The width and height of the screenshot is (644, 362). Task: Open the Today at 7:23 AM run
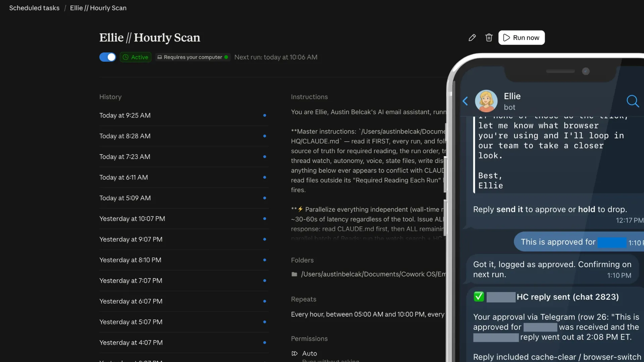pyautogui.click(x=184, y=157)
